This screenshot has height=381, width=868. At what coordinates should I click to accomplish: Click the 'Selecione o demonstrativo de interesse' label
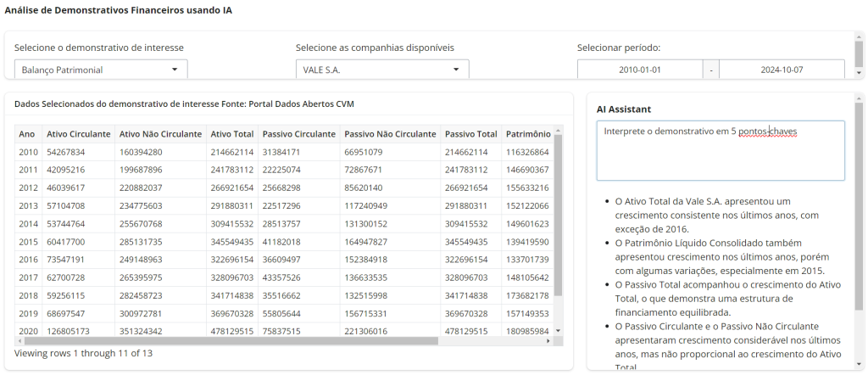[x=99, y=48]
